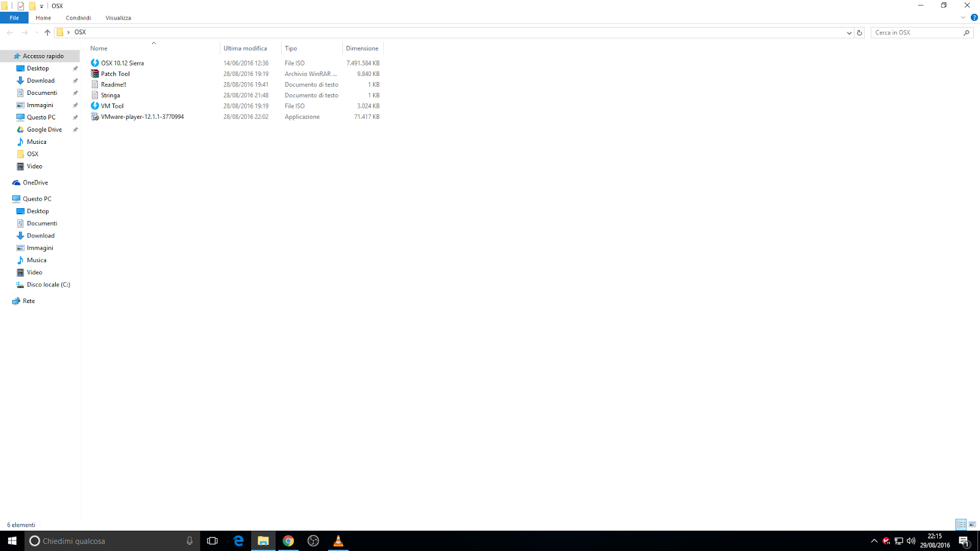Select the Patch Tool file name
This screenshot has height=551, width=980.
click(115, 73)
